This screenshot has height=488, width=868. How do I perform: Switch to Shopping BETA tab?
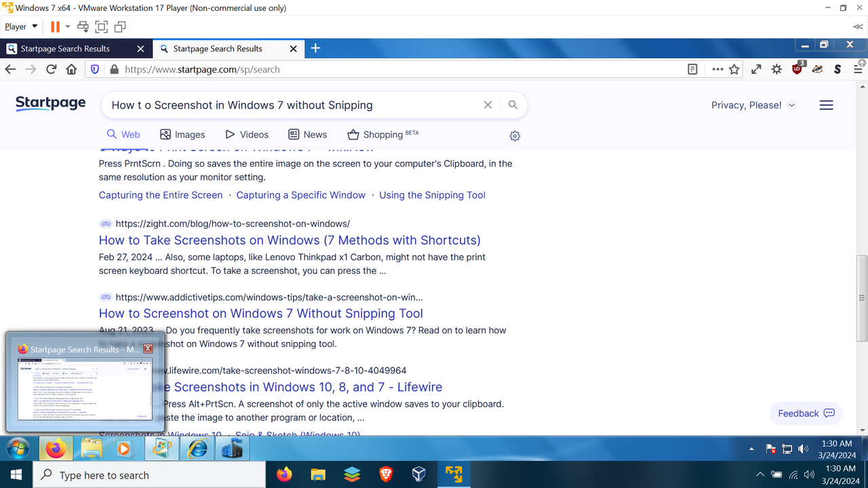383,134
